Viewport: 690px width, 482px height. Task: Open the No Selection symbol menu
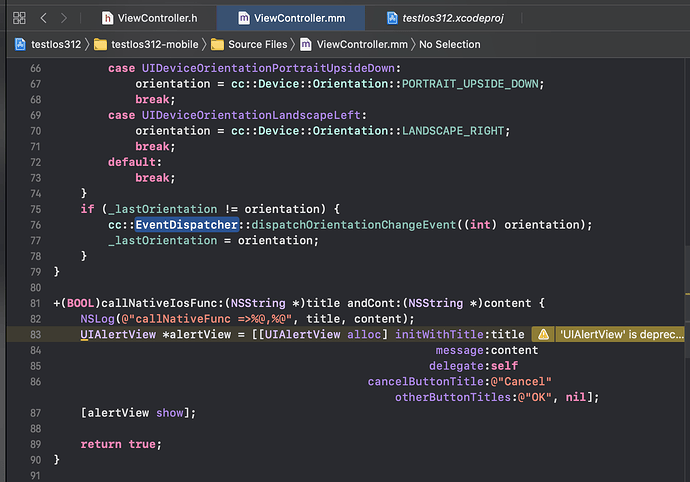pyautogui.click(x=450, y=44)
